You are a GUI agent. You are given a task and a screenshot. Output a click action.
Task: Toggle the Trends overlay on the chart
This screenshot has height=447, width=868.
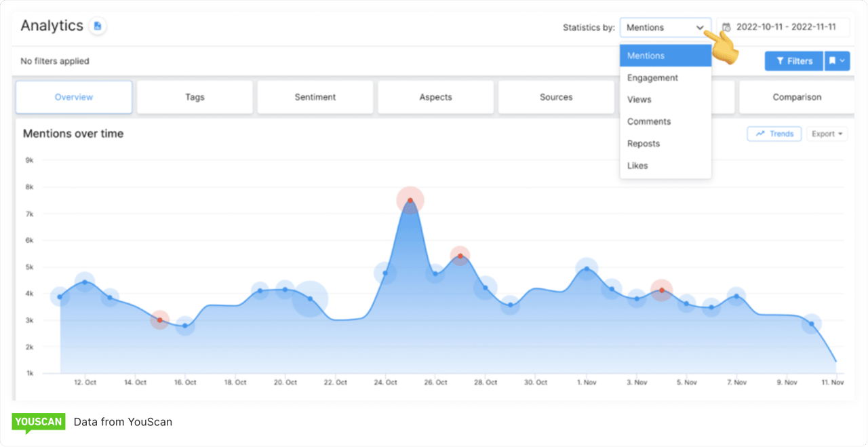tap(774, 134)
